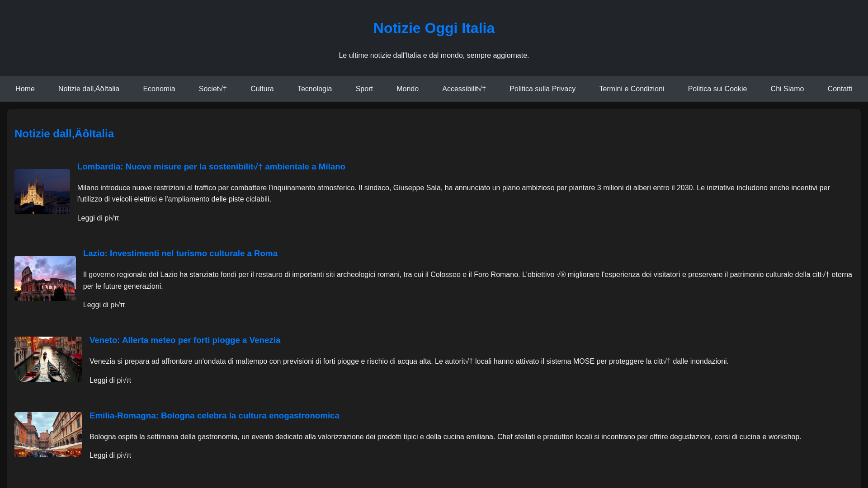This screenshot has width=868, height=488.
Task: Switch to the Cultura section
Action: coord(262,89)
